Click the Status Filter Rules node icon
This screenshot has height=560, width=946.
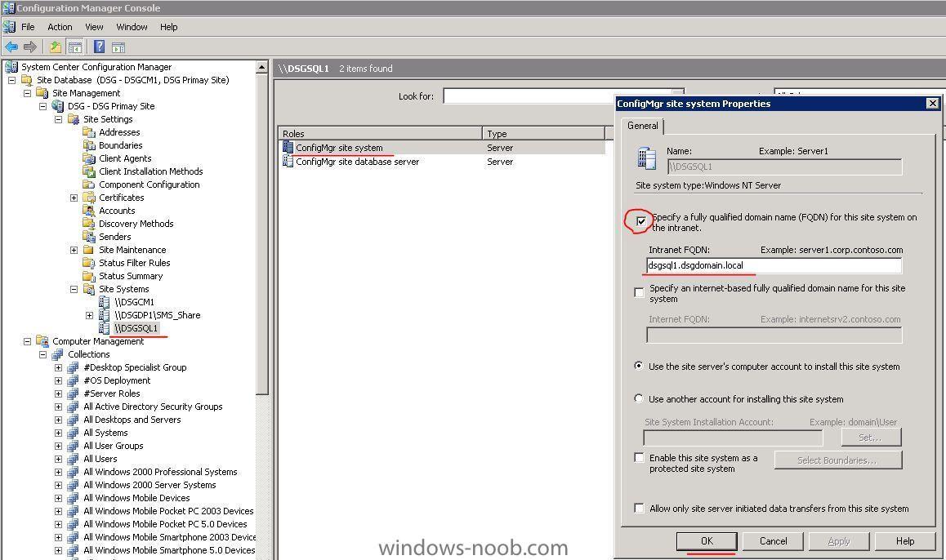point(89,263)
